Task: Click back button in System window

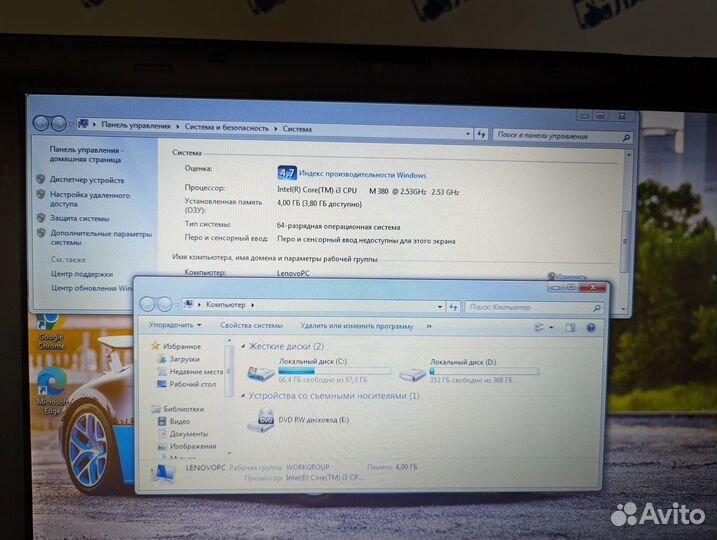Action: pos(41,123)
